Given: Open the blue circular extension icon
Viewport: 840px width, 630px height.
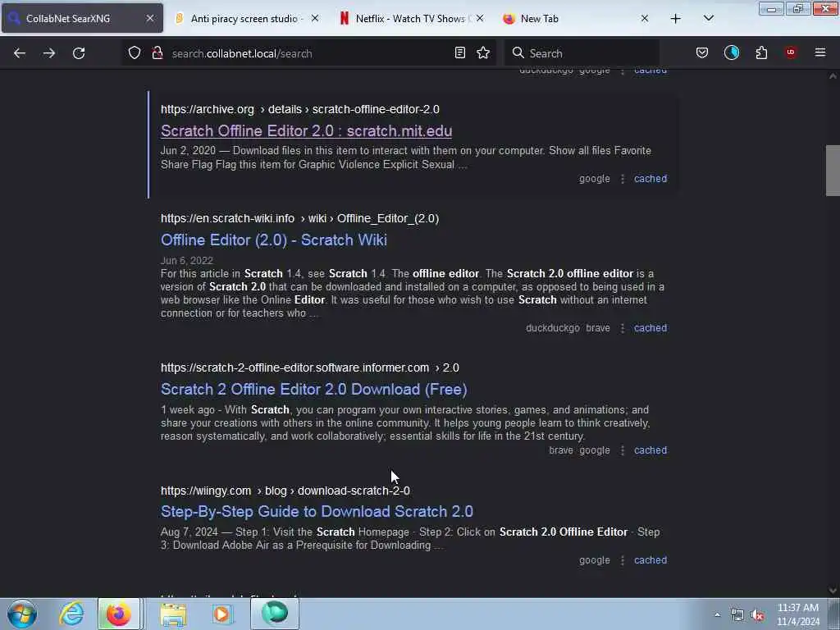Looking at the screenshot, I should [x=731, y=52].
